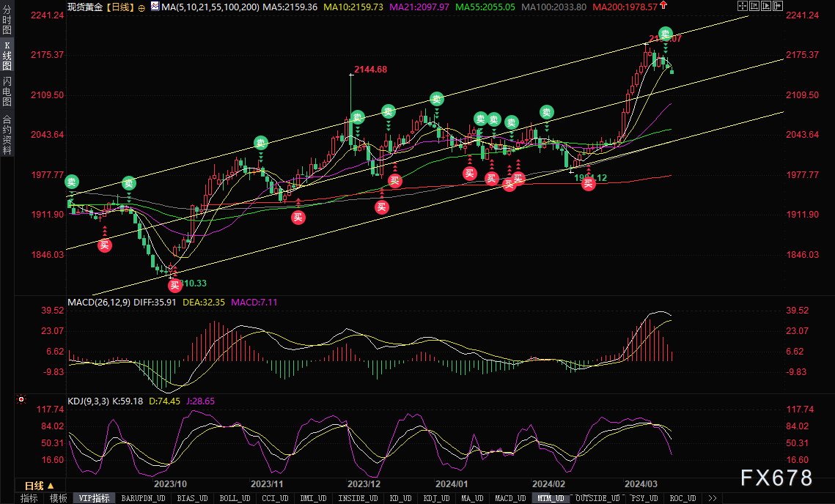Screen dimensions: 835x504
Task: Click the D:74.45 value
Action: click(164, 401)
